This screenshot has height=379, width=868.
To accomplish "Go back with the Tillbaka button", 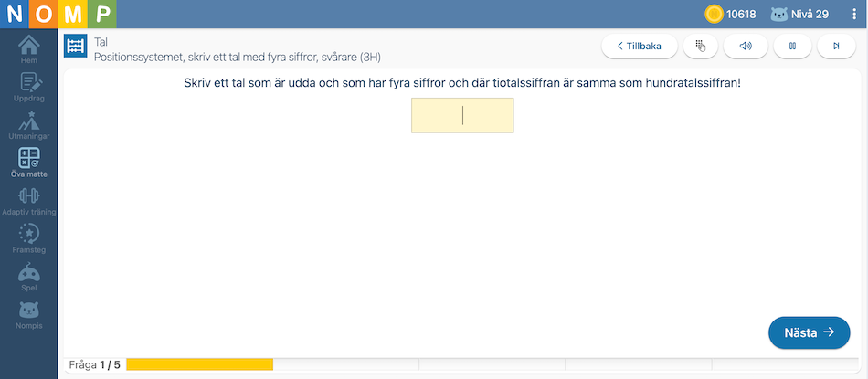I will 640,46.
